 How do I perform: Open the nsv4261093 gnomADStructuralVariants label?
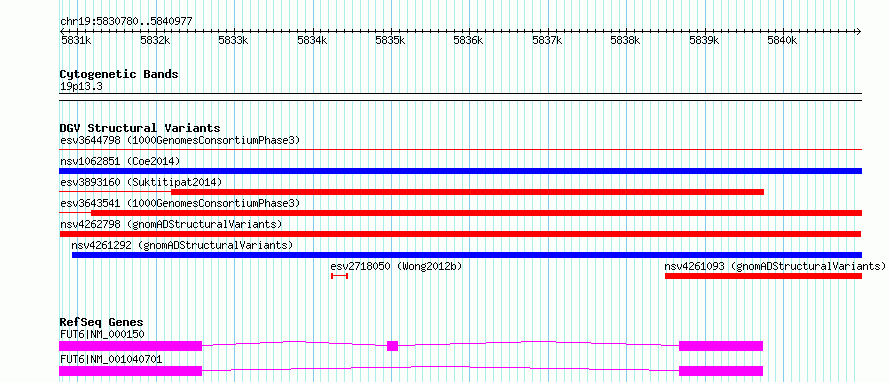pos(775,266)
